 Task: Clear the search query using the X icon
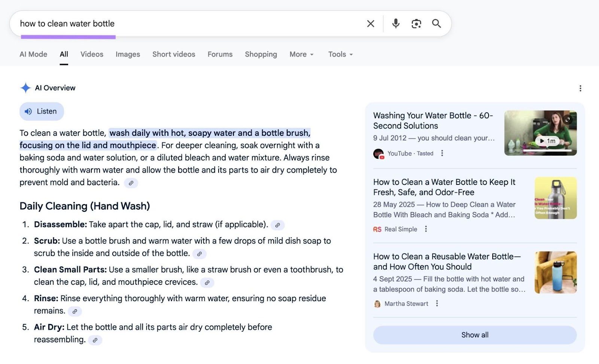(x=370, y=23)
